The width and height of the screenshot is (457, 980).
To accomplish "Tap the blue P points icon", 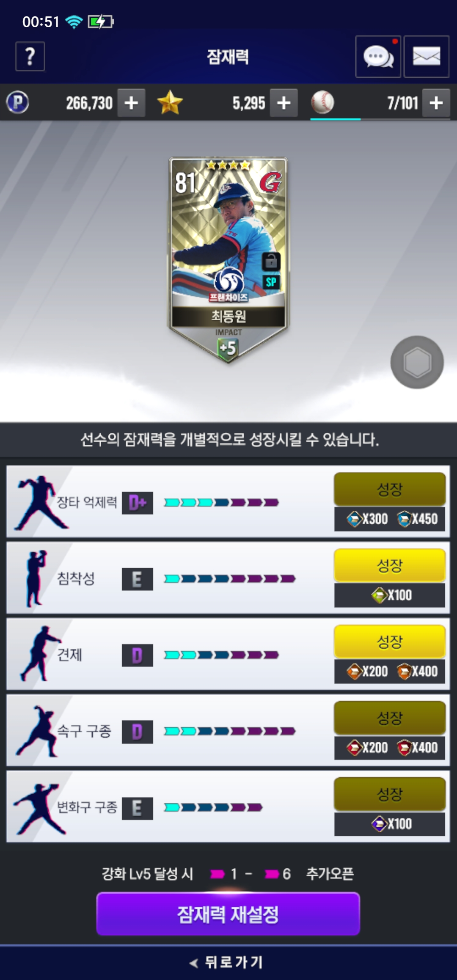I will 17,102.
